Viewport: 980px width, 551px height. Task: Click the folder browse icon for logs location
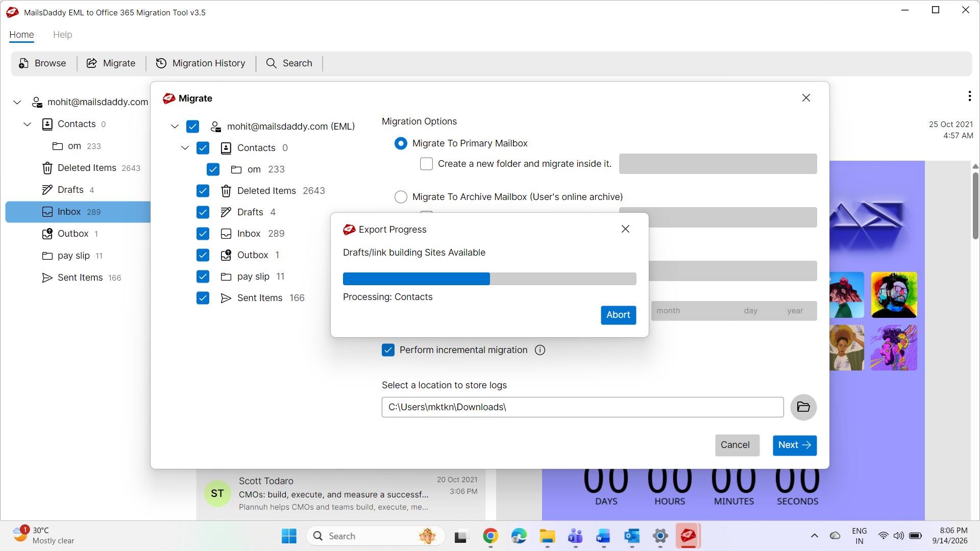(x=803, y=407)
